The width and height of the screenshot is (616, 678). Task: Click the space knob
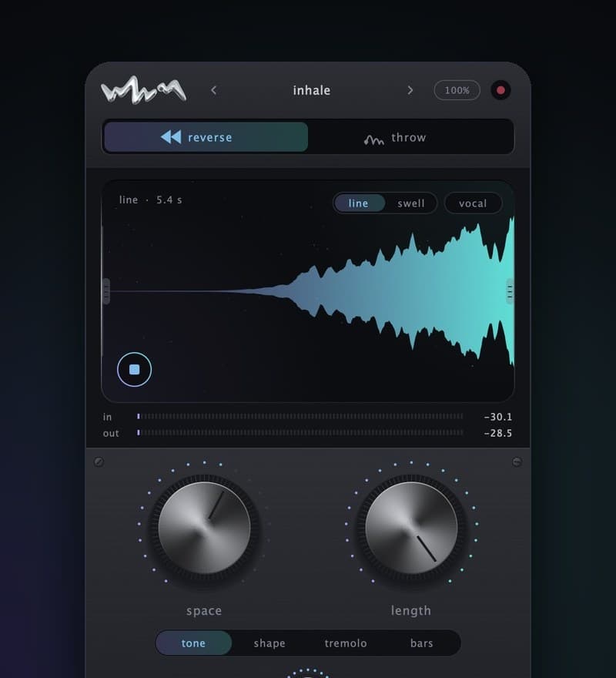205,528
